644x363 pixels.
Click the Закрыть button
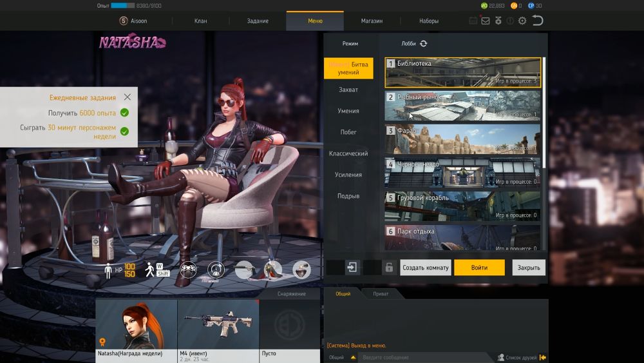529,268
